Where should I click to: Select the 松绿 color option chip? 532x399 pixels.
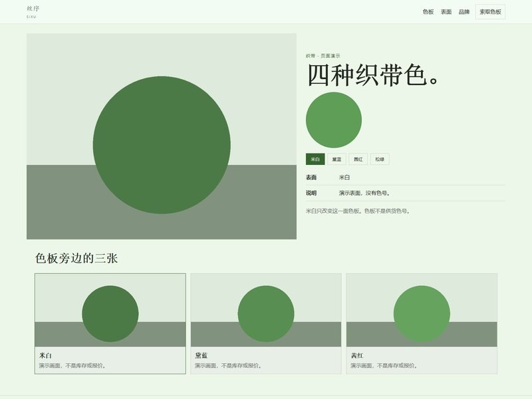click(x=380, y=159)
